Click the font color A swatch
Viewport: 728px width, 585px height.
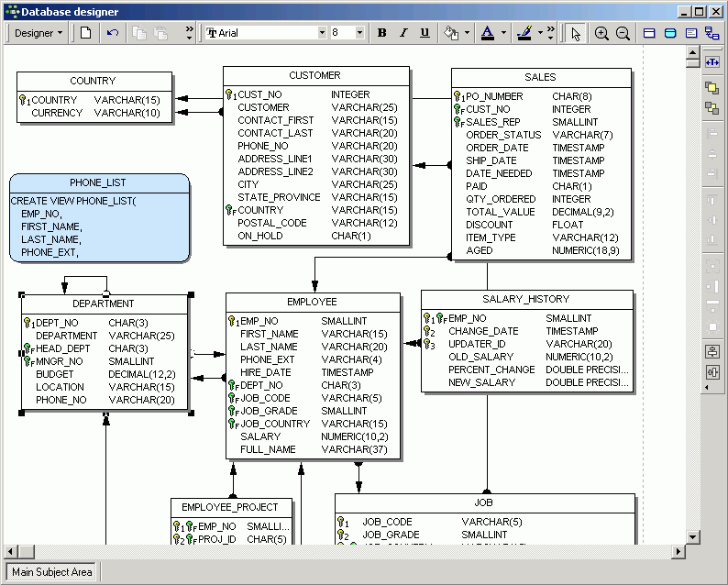point(488,33)
